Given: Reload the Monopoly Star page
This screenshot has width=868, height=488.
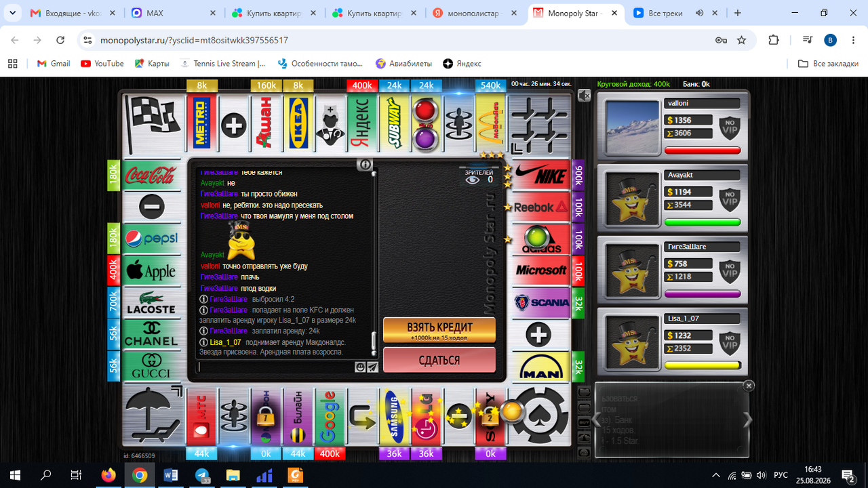Looking at the screenshot, I should tap(60, 40).
